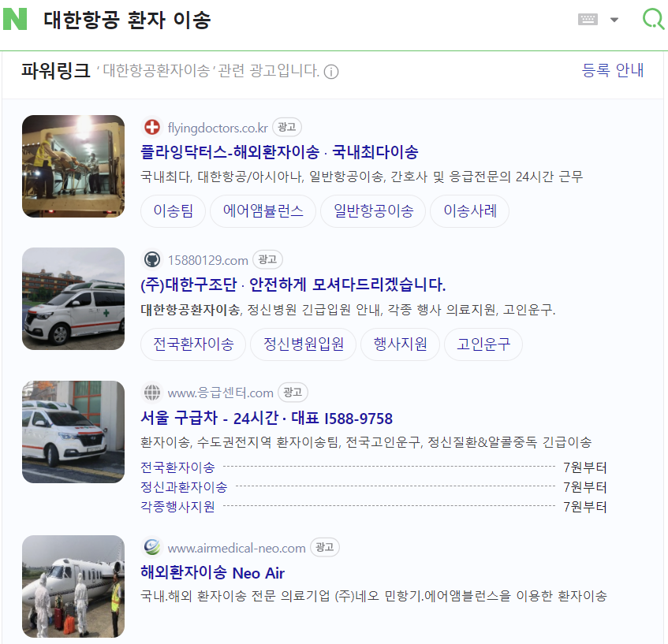The height and width of the screenshot is (644, 668).
Task: Click the green Naver N logo
Action: 15,19
